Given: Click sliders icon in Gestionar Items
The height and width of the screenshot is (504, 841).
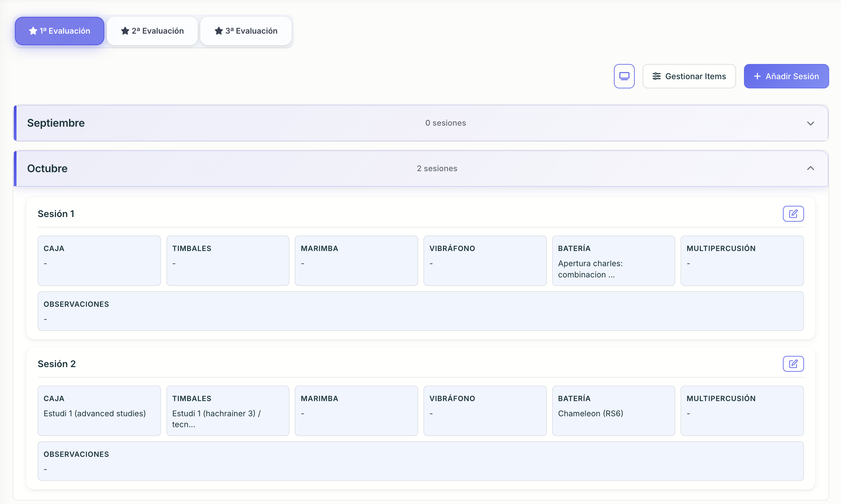Looking at the screenshot, I should coord(656,76).
